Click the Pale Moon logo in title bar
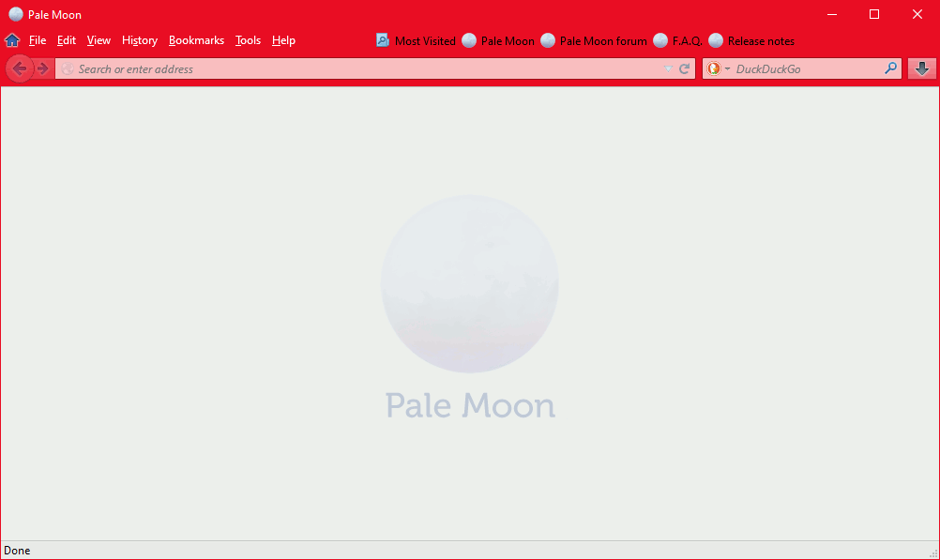The height and width of the screenshot is (560, 940). click(x=16, y=14)
